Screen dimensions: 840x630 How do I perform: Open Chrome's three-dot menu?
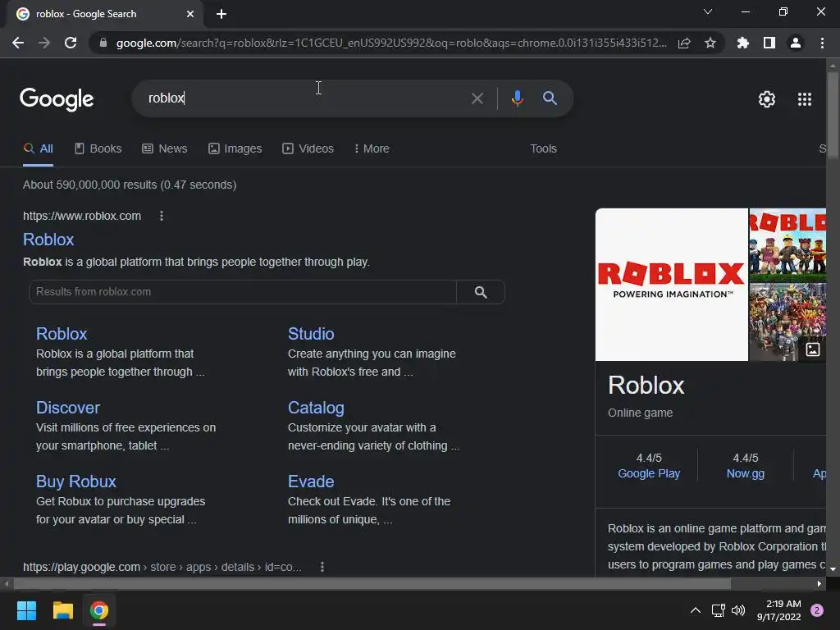(822, 43)
